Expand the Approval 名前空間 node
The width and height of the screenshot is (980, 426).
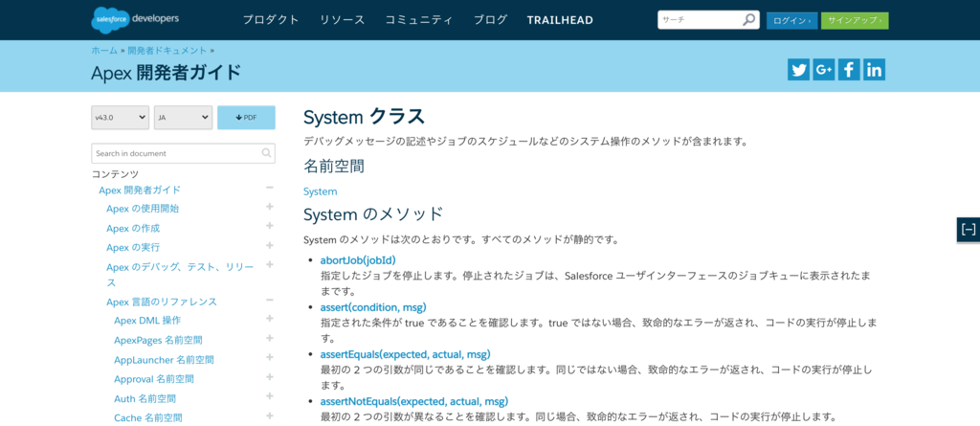click(269, 377)
